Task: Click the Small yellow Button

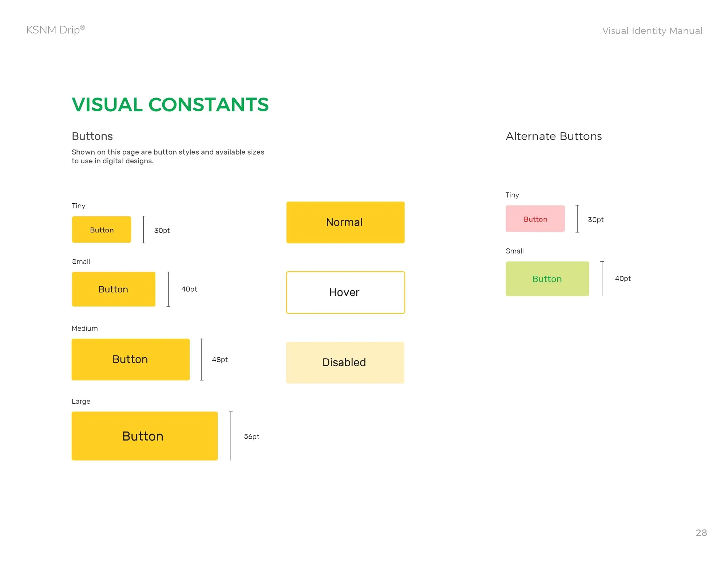Action: pyautogui.click(x=114, y=289)
